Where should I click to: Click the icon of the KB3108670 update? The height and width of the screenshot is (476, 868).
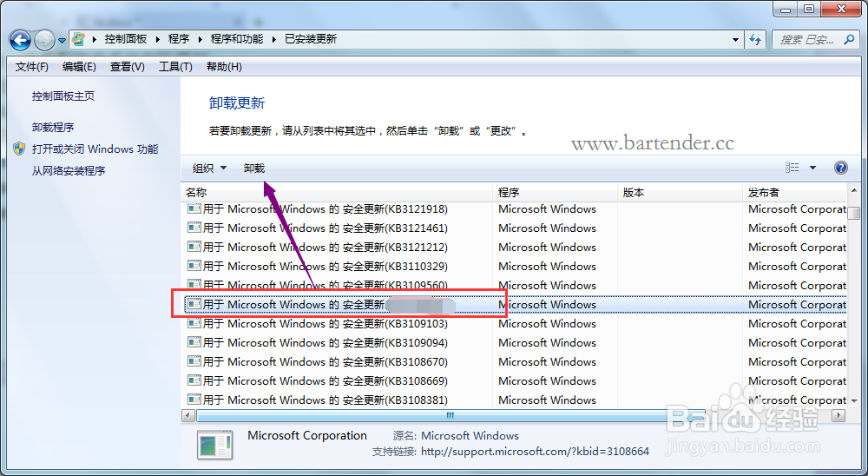point(194,362)
